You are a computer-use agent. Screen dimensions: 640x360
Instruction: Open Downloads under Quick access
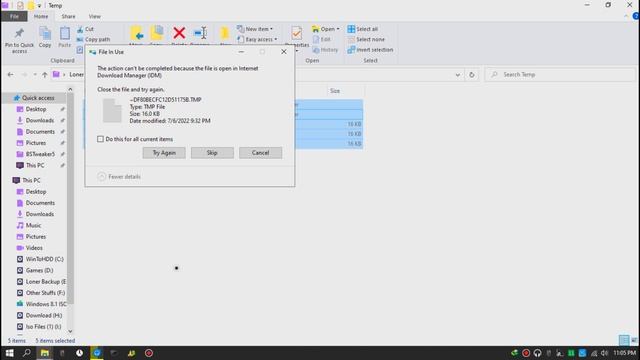click(40, 120)
